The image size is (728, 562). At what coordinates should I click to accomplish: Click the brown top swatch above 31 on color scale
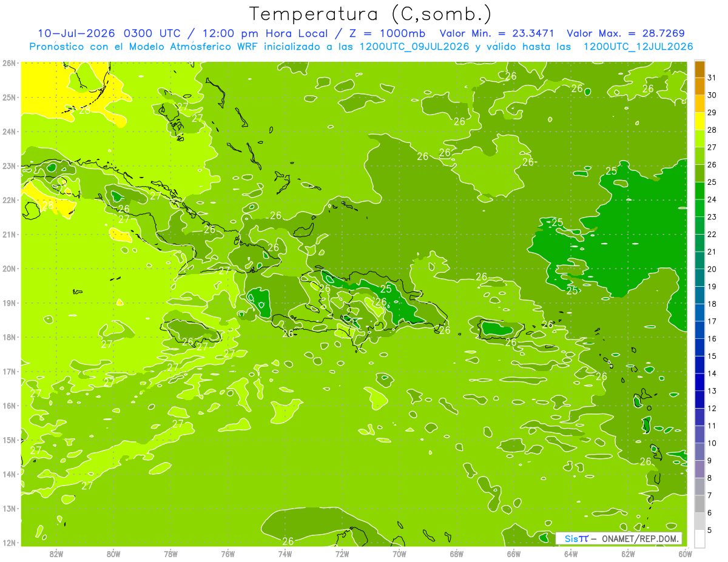click(699, 69)
